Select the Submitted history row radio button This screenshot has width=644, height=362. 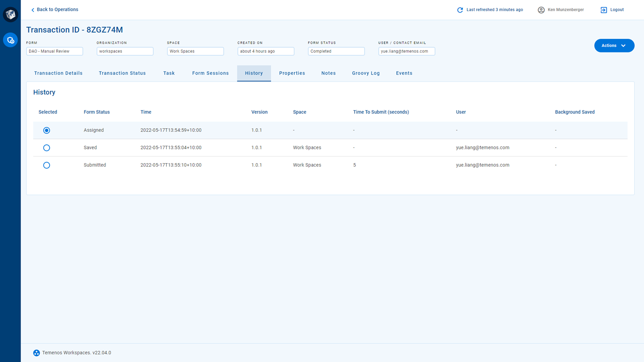pos(47,165)
